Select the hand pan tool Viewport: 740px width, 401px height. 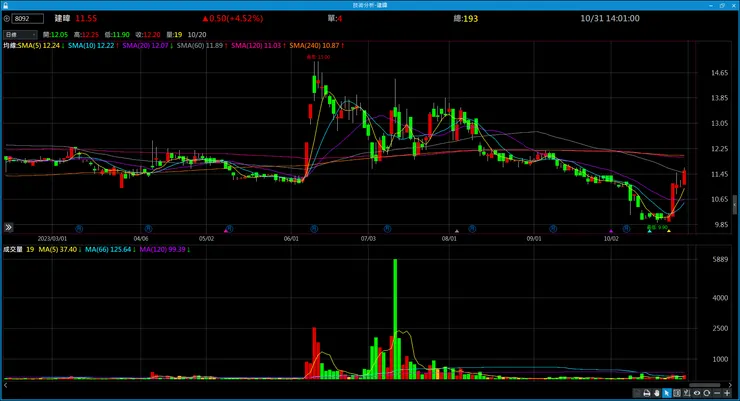pos(656,393)
